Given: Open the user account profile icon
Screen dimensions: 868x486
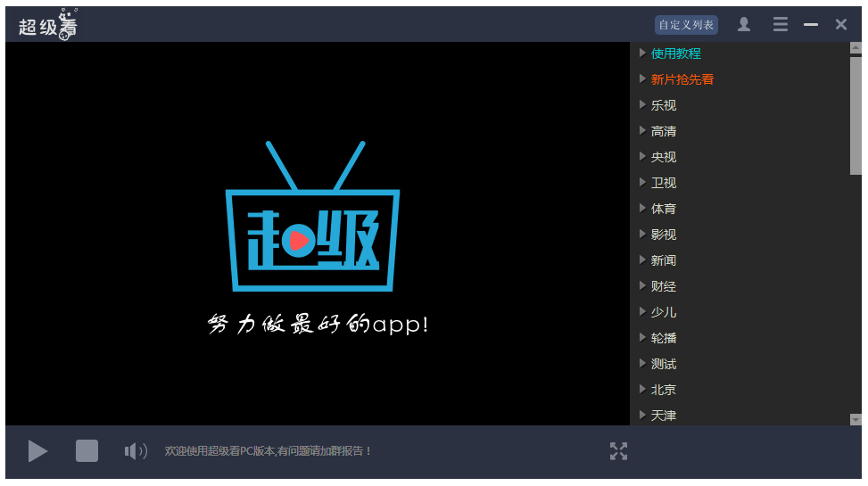Looking at the screenshot, I should (x=744, y=25).
